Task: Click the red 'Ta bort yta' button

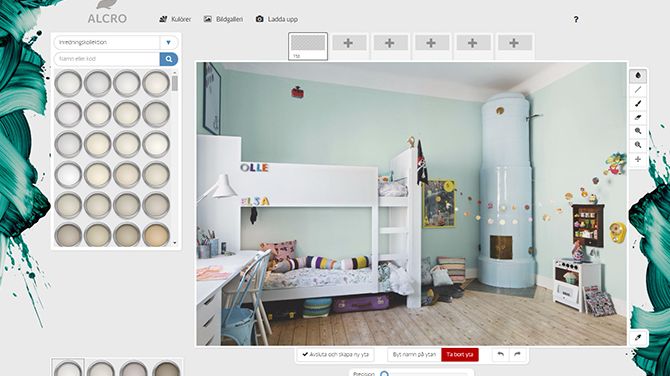Action: [460, 354]
